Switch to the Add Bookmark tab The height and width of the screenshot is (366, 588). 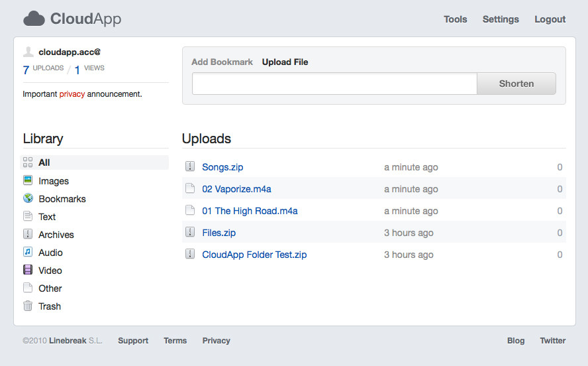[x=222, y=62]
